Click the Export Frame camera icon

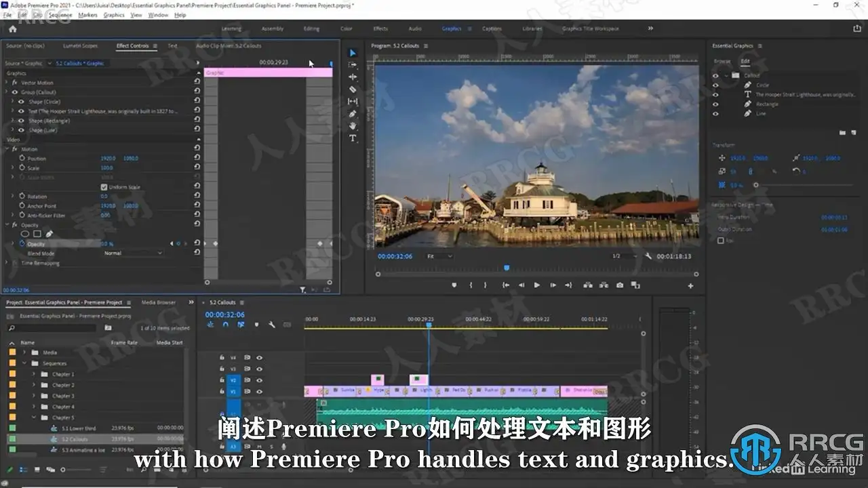pos(620,285)
